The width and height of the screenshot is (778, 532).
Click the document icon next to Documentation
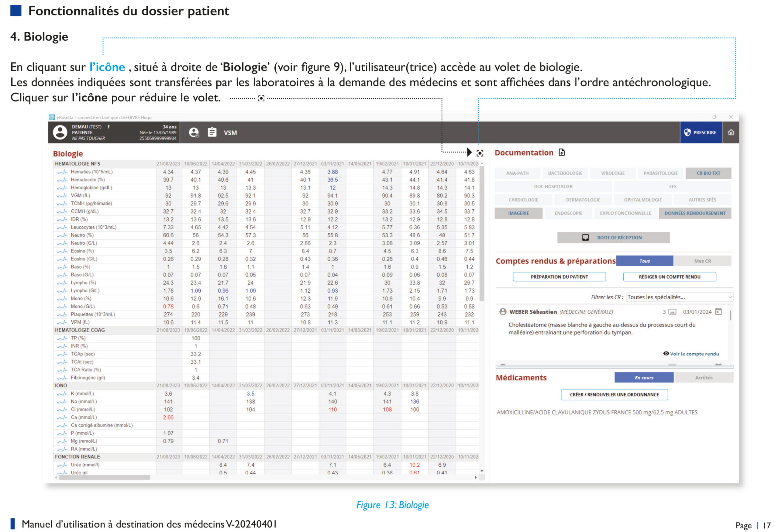point(562,153)
